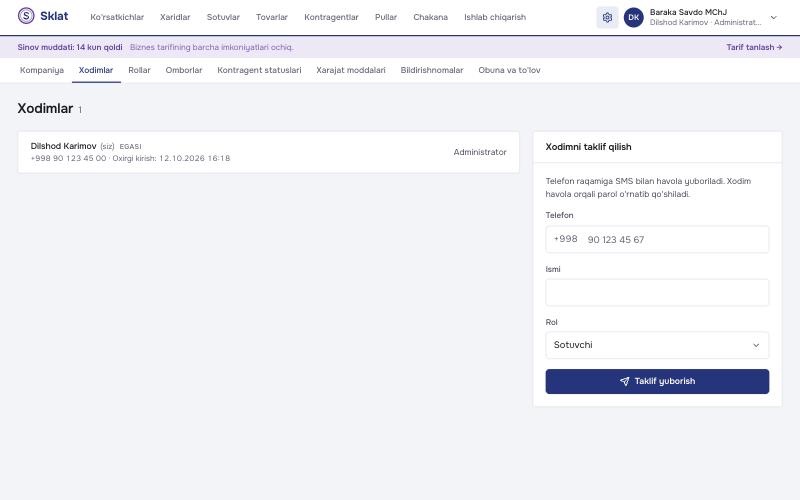
Task: Switch to the Kompaniya tab
Action: (x=42, y=70)
